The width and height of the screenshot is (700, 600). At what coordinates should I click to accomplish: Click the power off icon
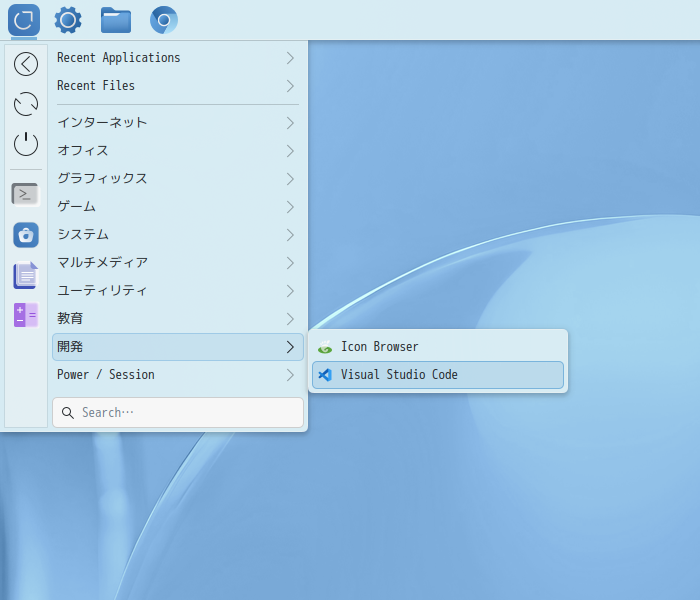click(26, 144)
